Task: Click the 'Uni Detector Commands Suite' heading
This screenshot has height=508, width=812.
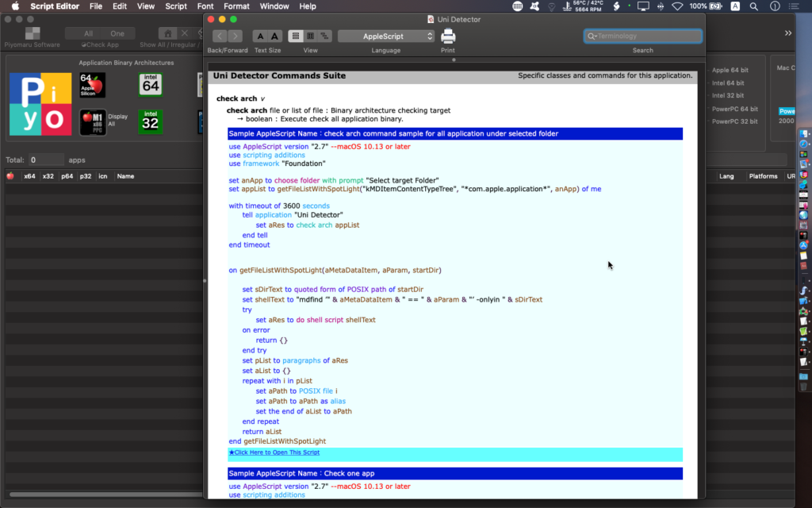Action: tap(279, 75)
